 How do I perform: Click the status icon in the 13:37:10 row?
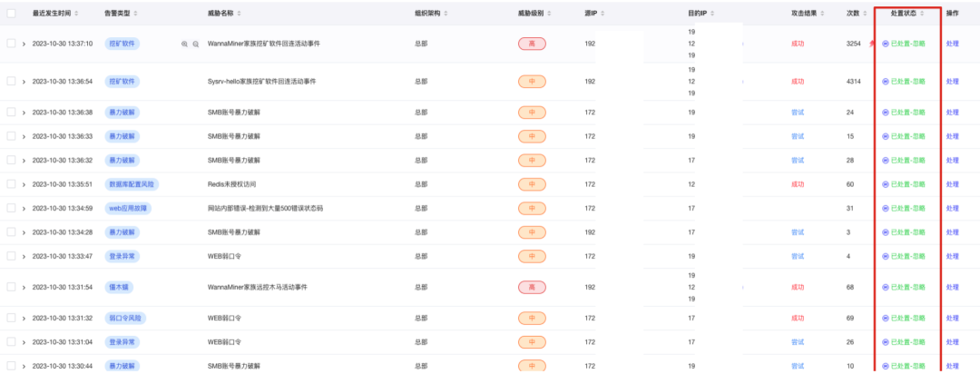886,44
